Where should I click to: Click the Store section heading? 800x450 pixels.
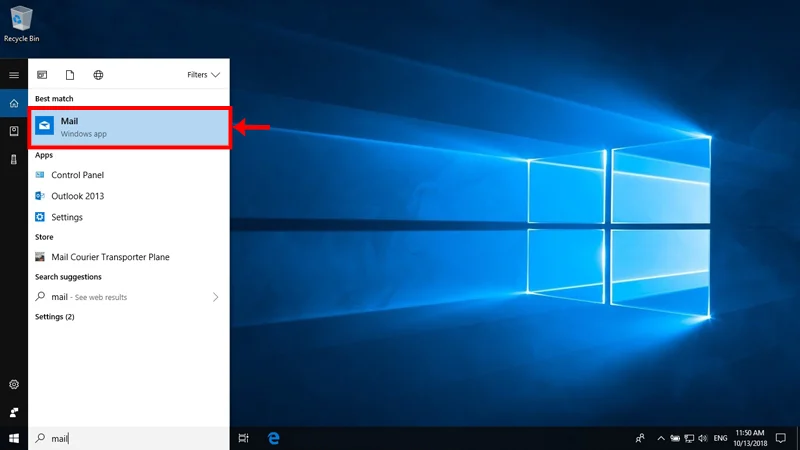[x=44, y=237]
